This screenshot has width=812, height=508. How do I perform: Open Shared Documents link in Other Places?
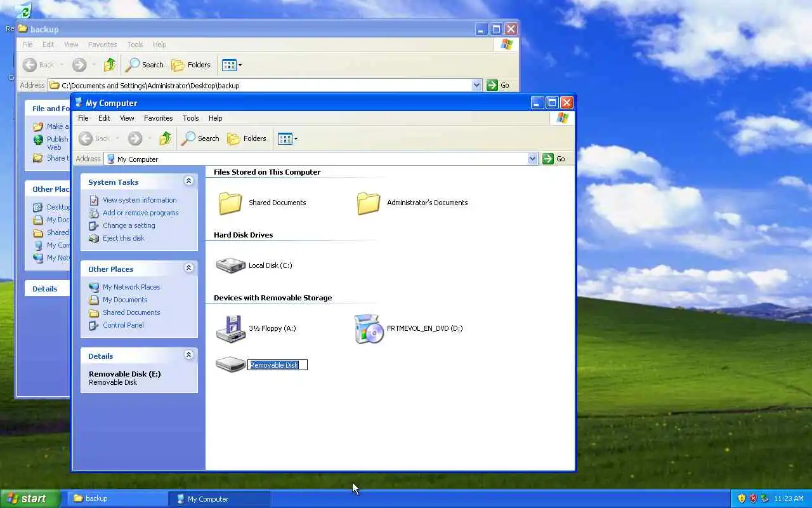131,312
